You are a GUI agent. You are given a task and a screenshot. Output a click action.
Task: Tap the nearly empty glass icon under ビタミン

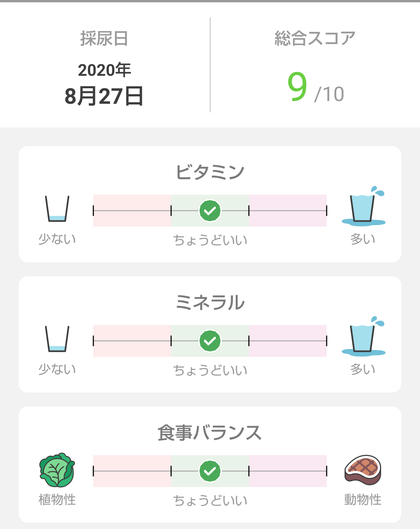coord(57,209)
